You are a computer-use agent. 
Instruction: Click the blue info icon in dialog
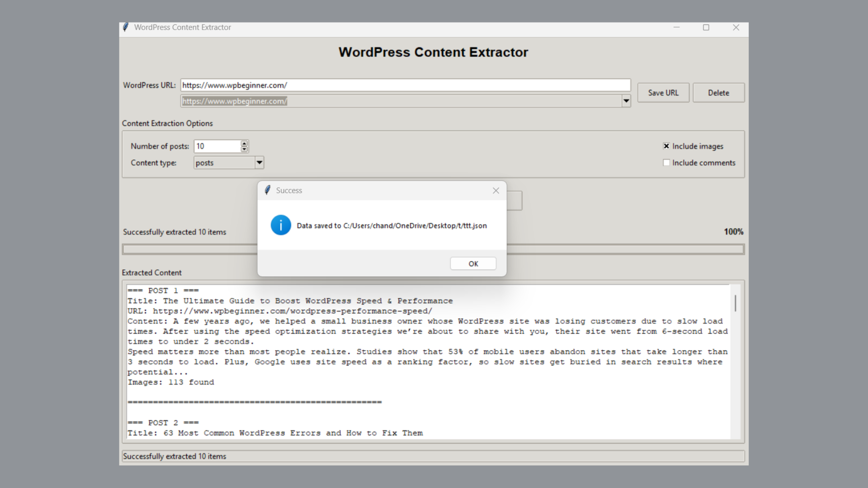tap(281, 225)
